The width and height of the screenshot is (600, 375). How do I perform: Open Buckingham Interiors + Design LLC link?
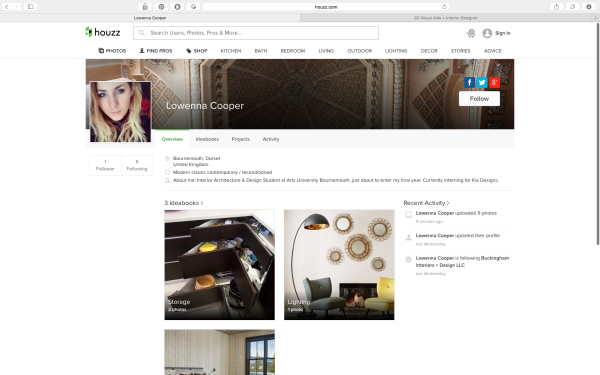(x=462, y=262)
